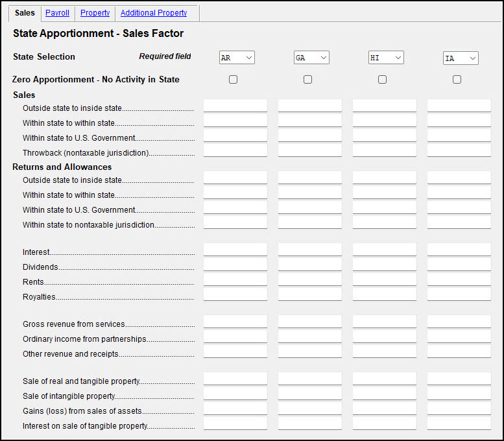Screen dimensions: 504x441
Task: Check Zero Apportionment for AR column
Action: tap(233, 79)
